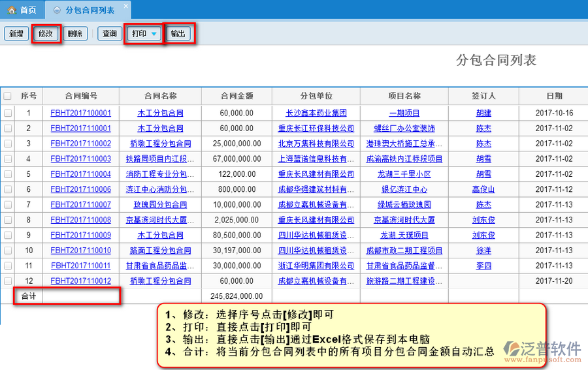Expand the 打印 dropdown arrow
588x370 pixels.
coord(154,34)
